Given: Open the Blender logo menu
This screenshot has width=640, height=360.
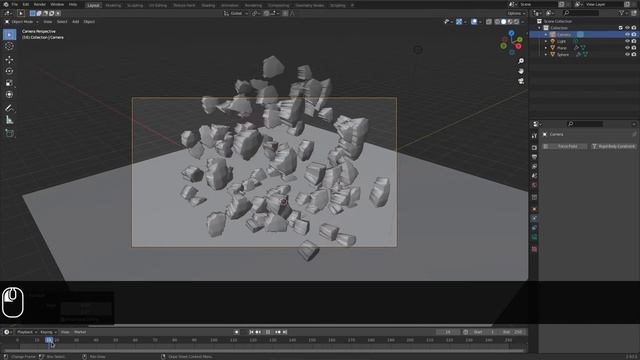Looking at the screenshot, I should (x=6, y=4).
